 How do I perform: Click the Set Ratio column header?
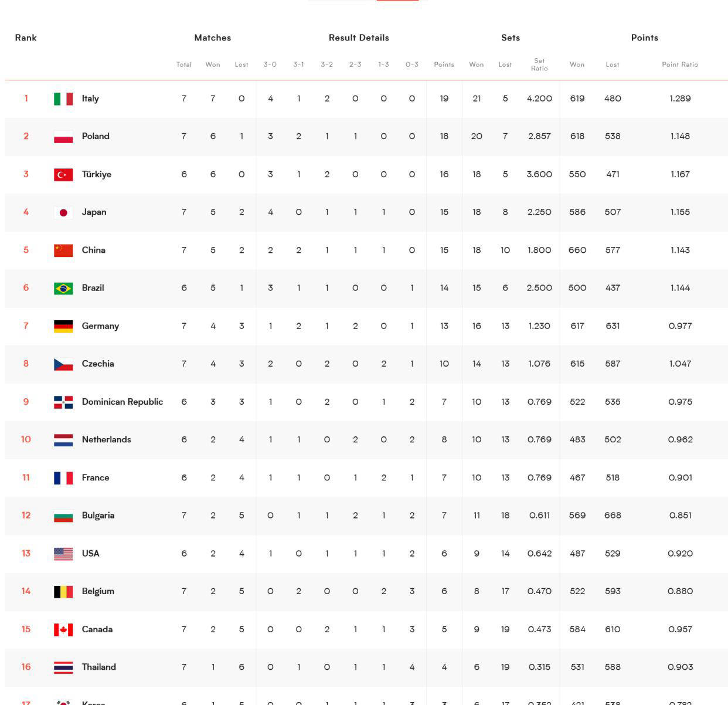(x=539, y=65)
